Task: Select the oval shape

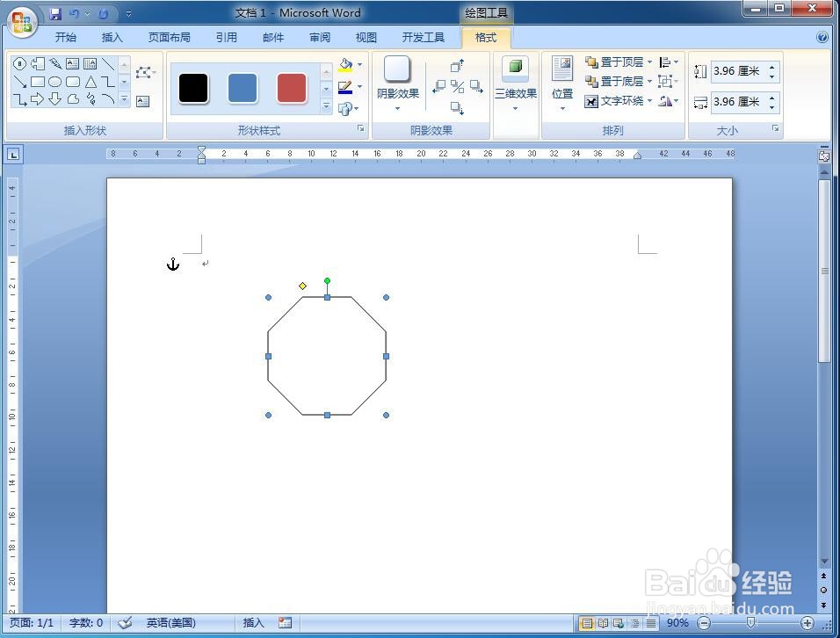Action: click(x=54, y=82)
